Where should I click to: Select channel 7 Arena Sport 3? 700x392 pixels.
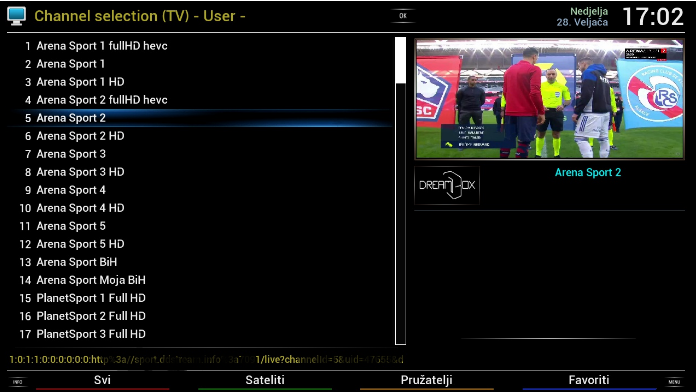200,154
